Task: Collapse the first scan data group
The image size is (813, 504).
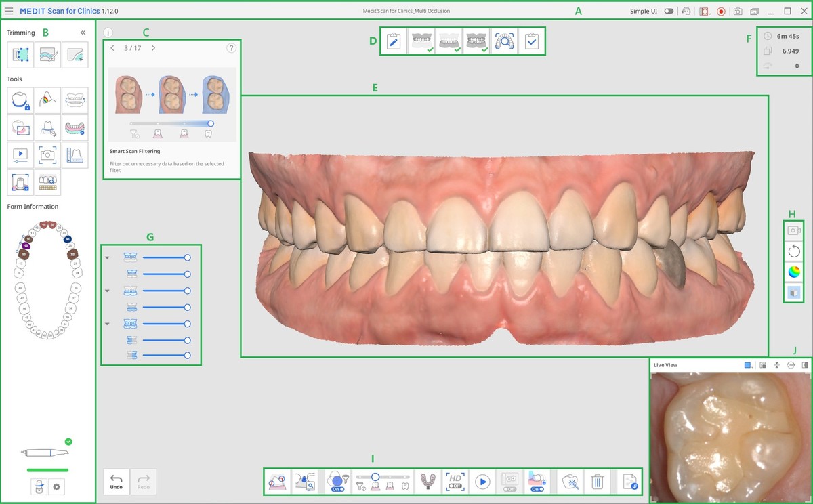Action: [x=107, y=258]
